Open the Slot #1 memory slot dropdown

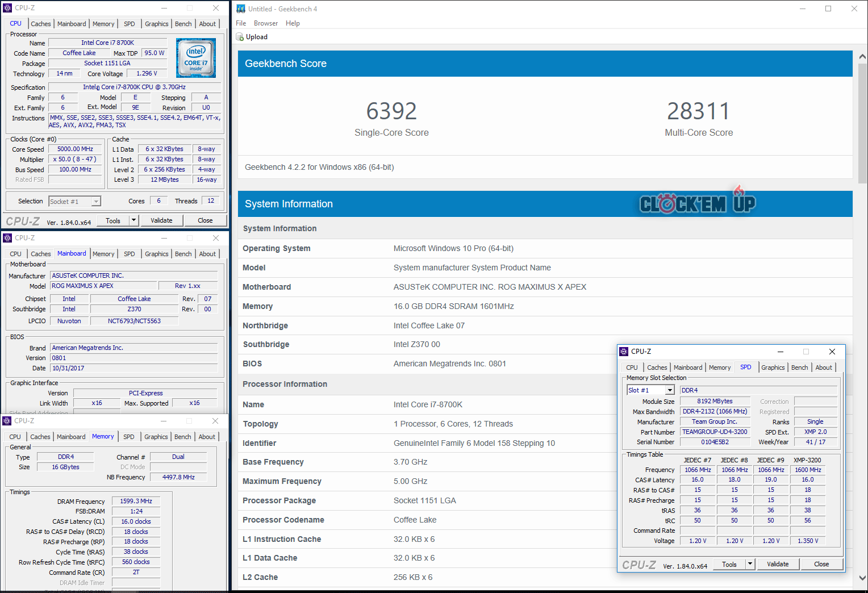click(670, 390)
